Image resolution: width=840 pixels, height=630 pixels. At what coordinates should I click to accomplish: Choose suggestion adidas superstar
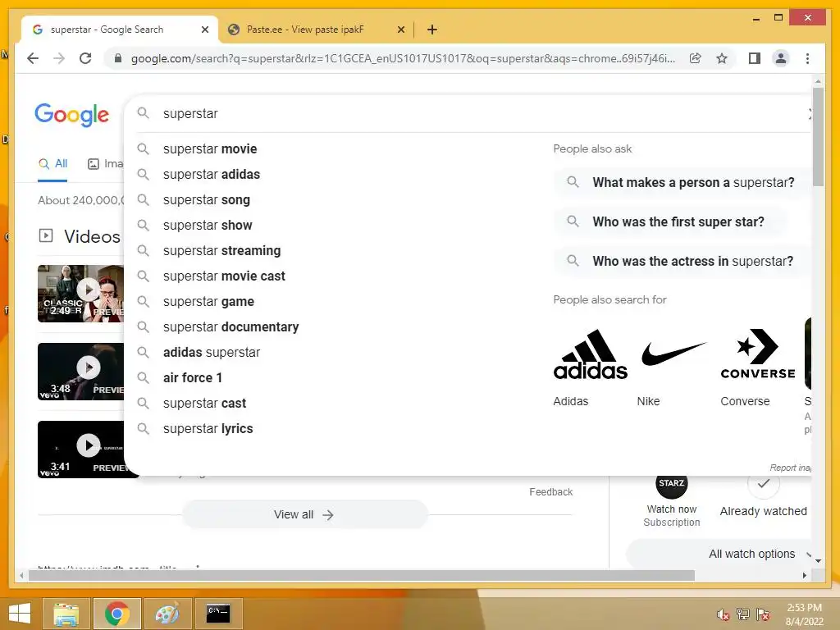tap(212, 353)
